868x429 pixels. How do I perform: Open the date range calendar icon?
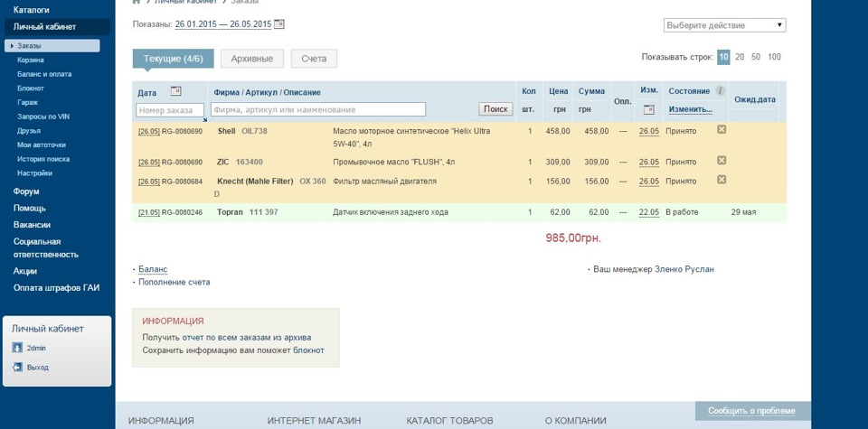point(279,24)
